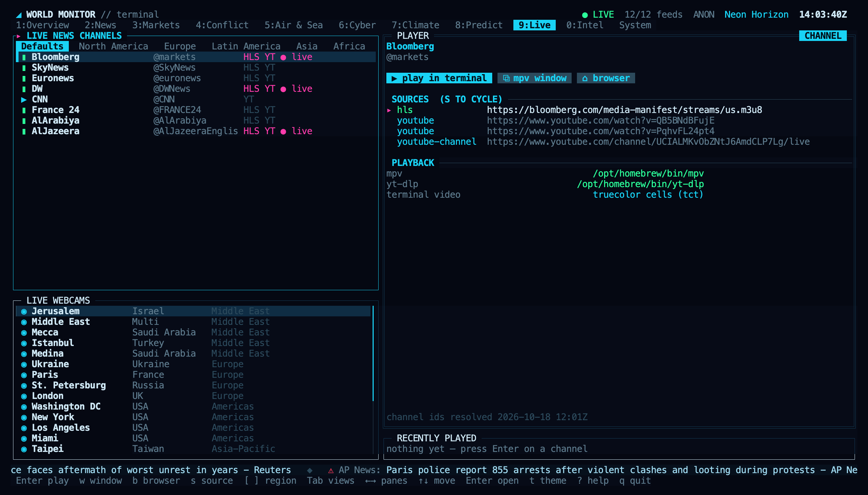The width and height of the screenshot is (868, 495).
Task: Click the webcam dot icon beside Jerusalem
Action: 24,311
